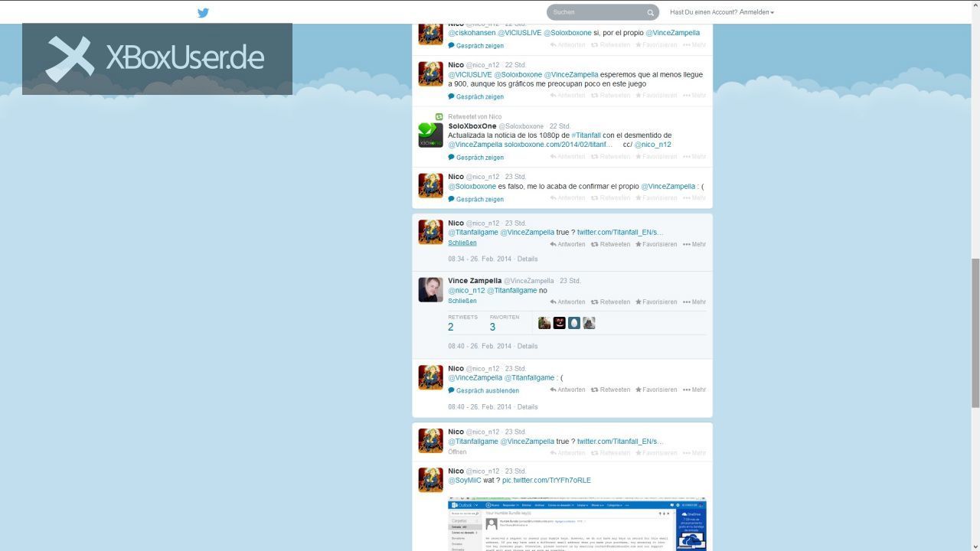
Task: Open Mehr menu on SoloXboxOne's tweet
Action: coord(694,156)
